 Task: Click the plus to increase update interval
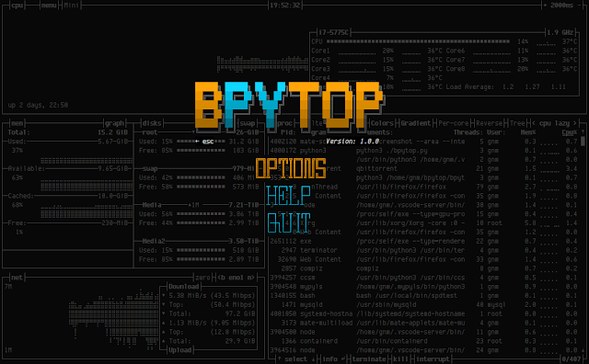pyautogui.click(x=545, y=6)
